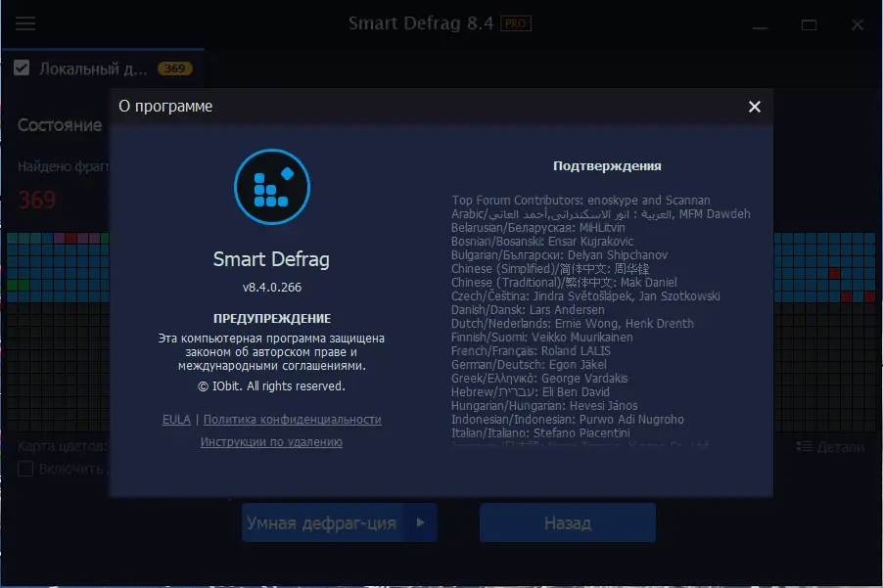Click 'Danish/Dansk: Lars Andersen' line
Image resolution: width=883 pixels, height=588 pixels.
coord(528,309)
